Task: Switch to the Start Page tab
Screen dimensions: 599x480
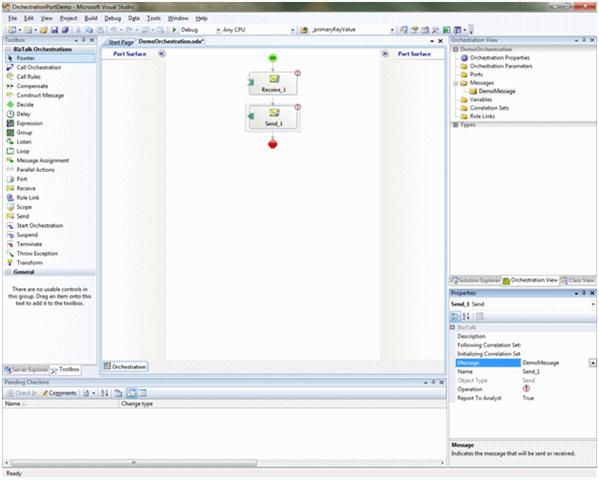Action: pyautogui.click(x=120, y=42)
